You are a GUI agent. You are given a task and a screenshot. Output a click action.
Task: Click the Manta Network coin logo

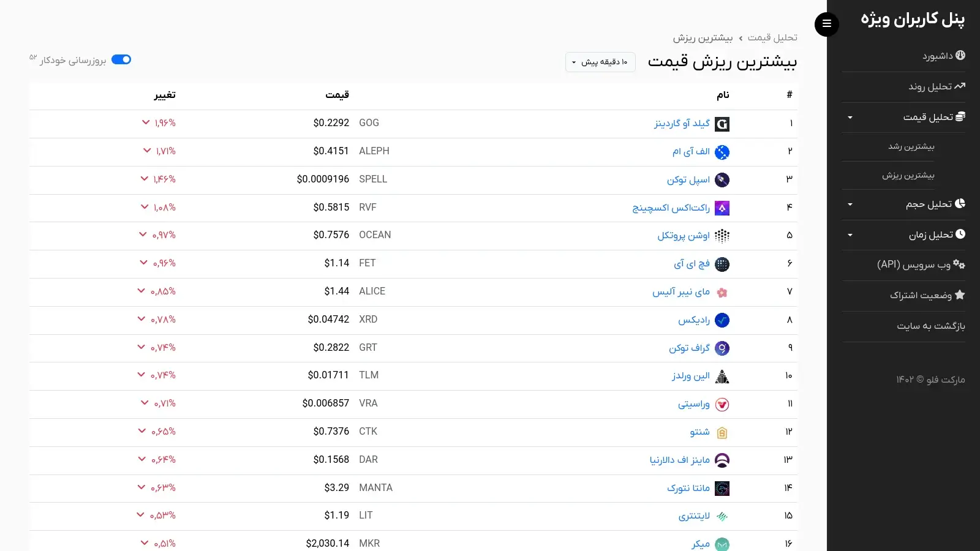(x=722, y=489)
